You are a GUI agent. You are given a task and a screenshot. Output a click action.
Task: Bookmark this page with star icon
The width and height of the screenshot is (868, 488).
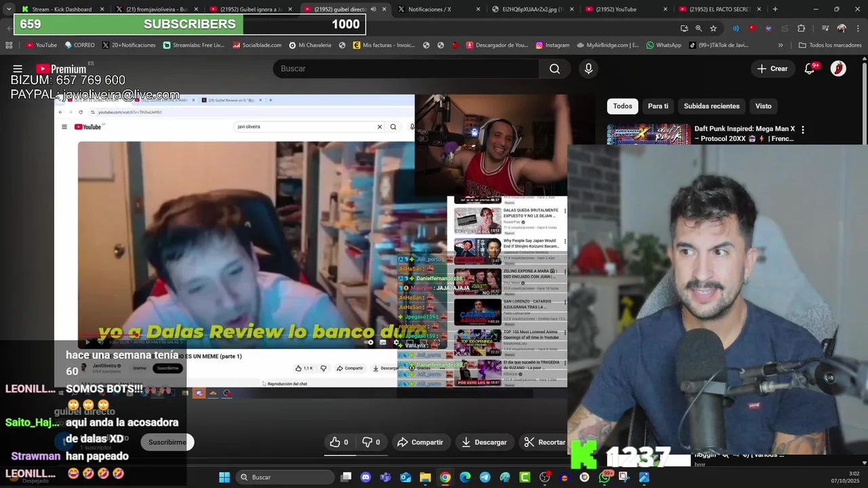coord(713,28)
